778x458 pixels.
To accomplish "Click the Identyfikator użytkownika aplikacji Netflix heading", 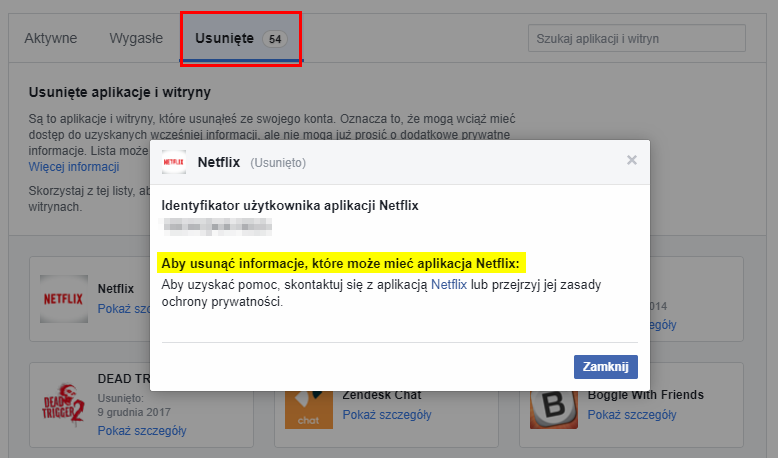I will 290,205.
